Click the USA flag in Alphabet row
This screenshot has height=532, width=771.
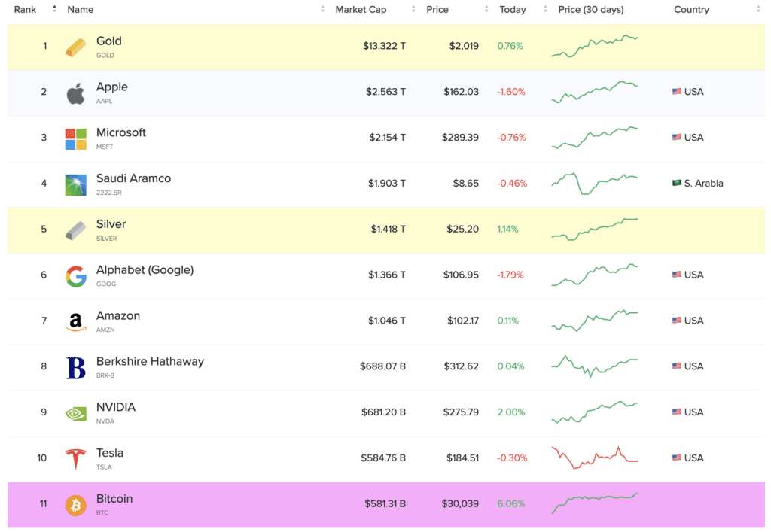677,275
